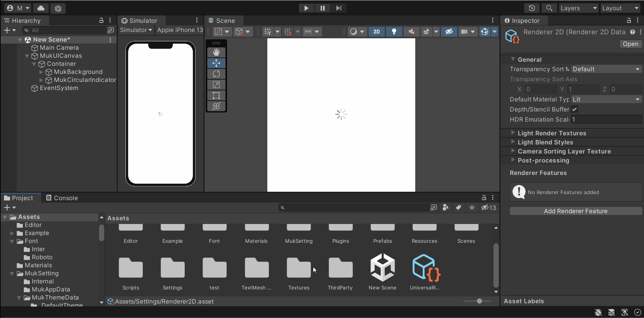
Task: Toggle Depth/Stencil Buffer checkbox
Action: pyautogui.click(x=574, y=109)
